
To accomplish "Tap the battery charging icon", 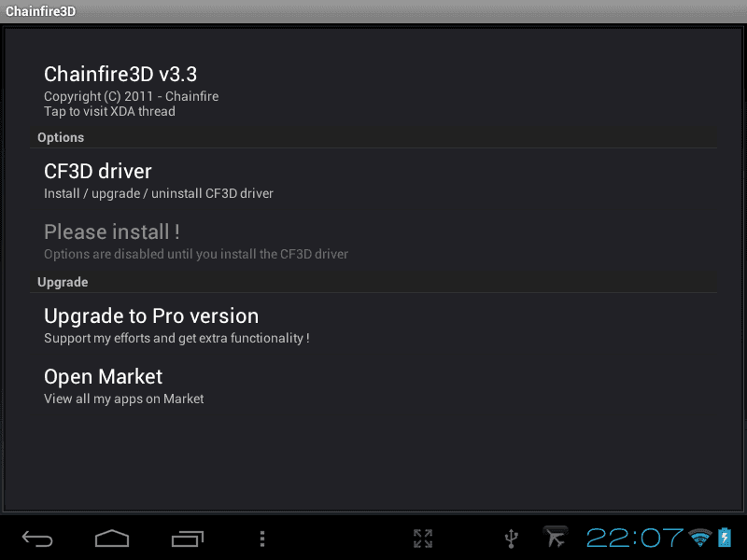I will pos(725,538).
